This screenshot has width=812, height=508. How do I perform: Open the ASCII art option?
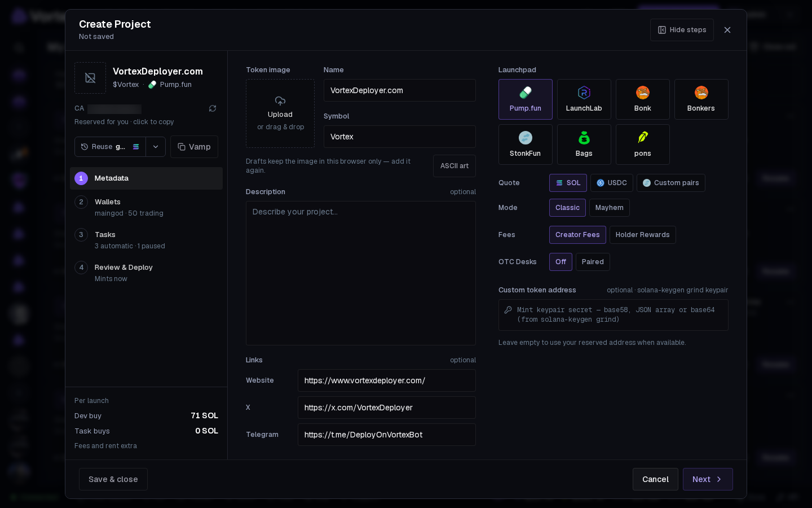[454, 166]
